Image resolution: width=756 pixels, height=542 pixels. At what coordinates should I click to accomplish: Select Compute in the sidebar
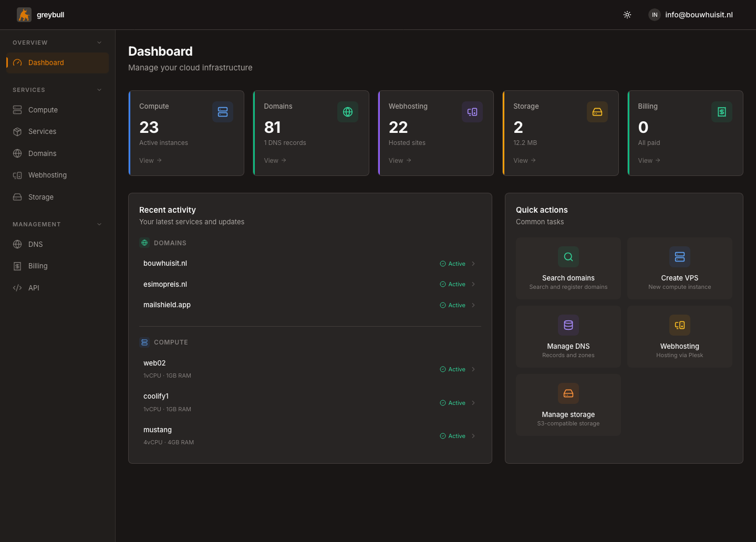click(42, 110)
